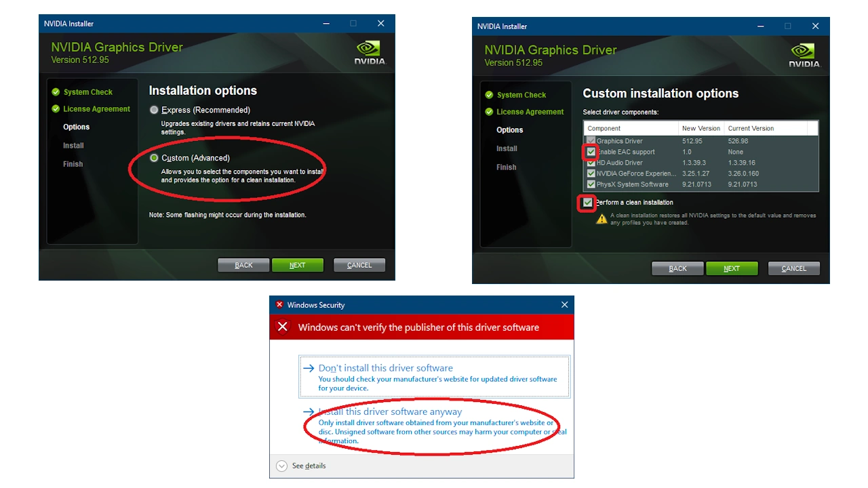
Task: Click the green System Check checkmark in left installer
Action: coord(56,92)
